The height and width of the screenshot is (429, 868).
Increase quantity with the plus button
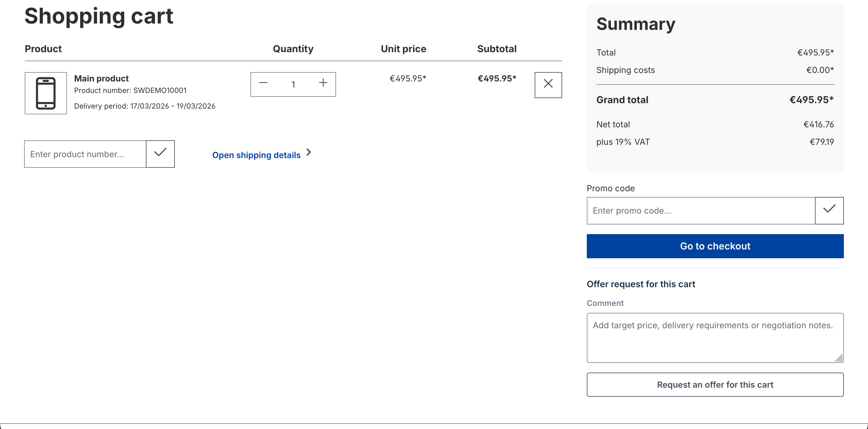click(x=323, y=83)
